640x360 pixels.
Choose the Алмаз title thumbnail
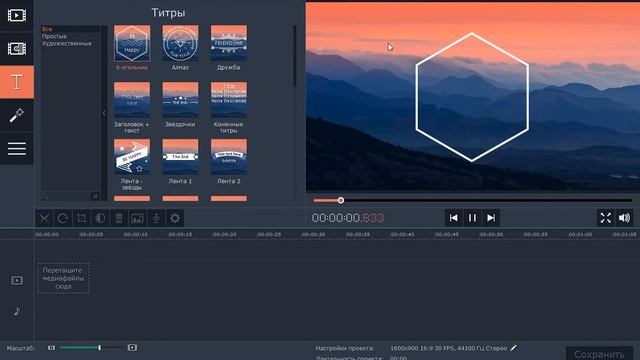click(x=180, y=43)
